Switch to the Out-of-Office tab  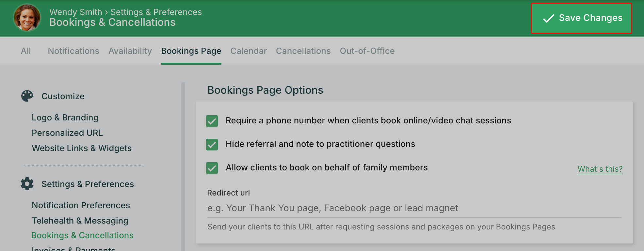[x=367, y=51]
